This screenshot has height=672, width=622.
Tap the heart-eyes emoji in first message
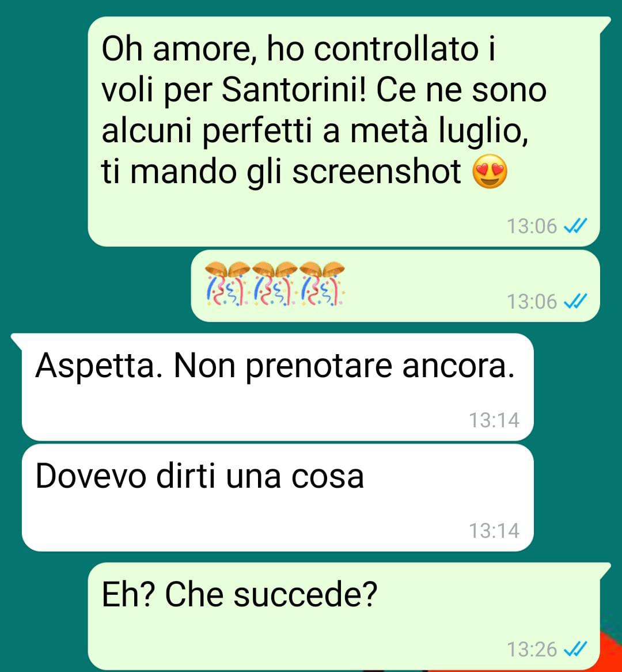pos(490,171)
